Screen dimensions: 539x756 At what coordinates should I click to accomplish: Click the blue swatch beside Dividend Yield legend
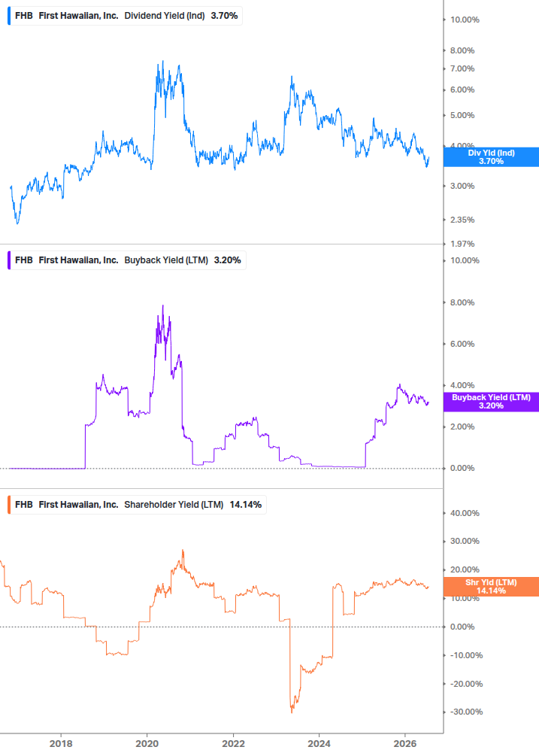pos(9,16)
